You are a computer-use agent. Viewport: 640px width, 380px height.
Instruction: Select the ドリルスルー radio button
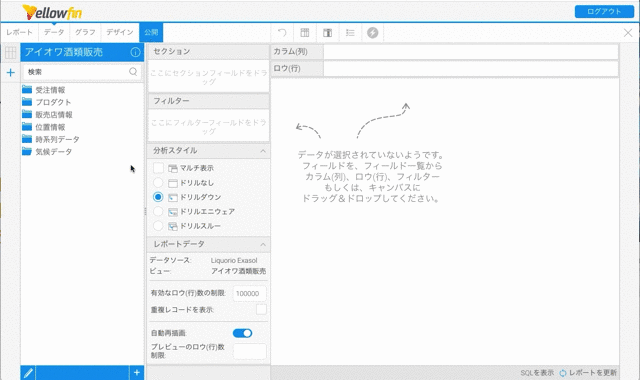point(158,226)
